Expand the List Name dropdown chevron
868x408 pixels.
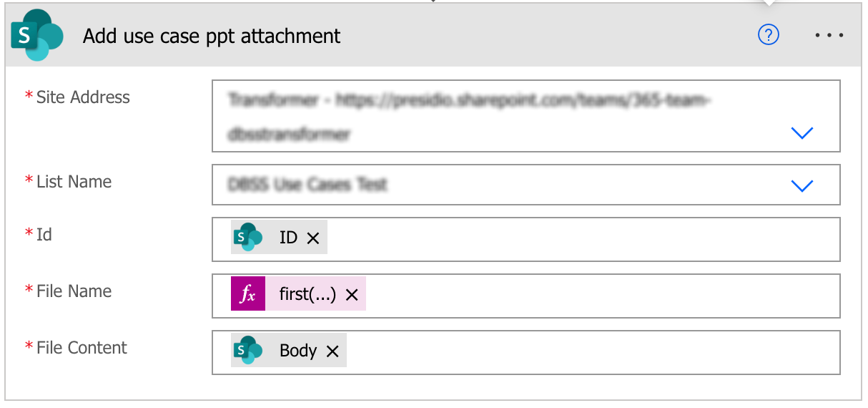pyautogui.click(x=802, y=185)
